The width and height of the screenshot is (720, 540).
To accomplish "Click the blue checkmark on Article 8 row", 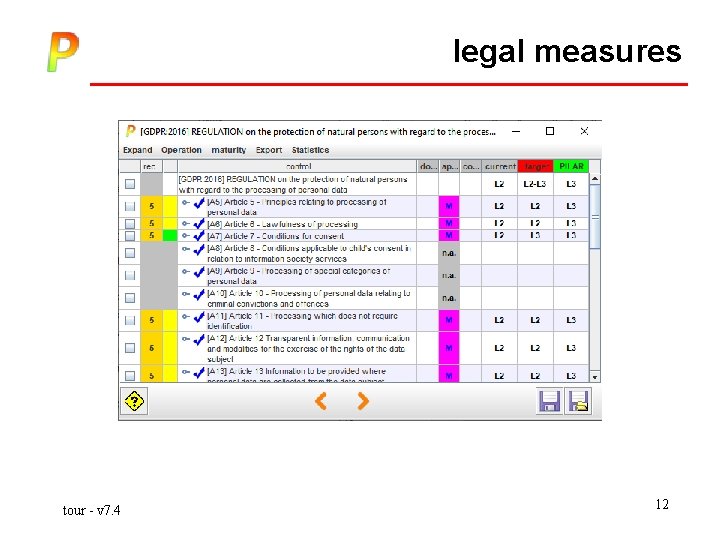I will click(x=199, y=249).
